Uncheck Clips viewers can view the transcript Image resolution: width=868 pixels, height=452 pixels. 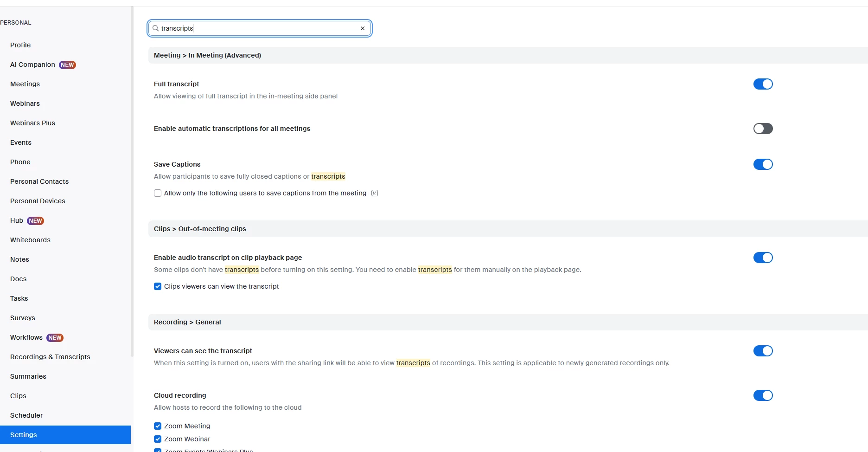[x=158, y=286]
